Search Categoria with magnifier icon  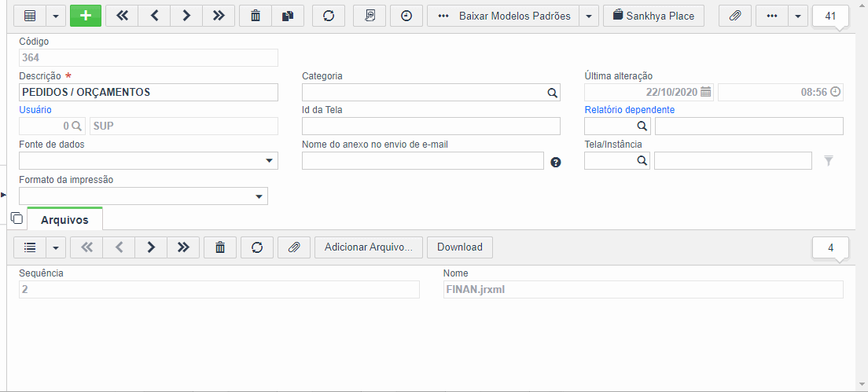pyautogui.click(x=552, y=93)
